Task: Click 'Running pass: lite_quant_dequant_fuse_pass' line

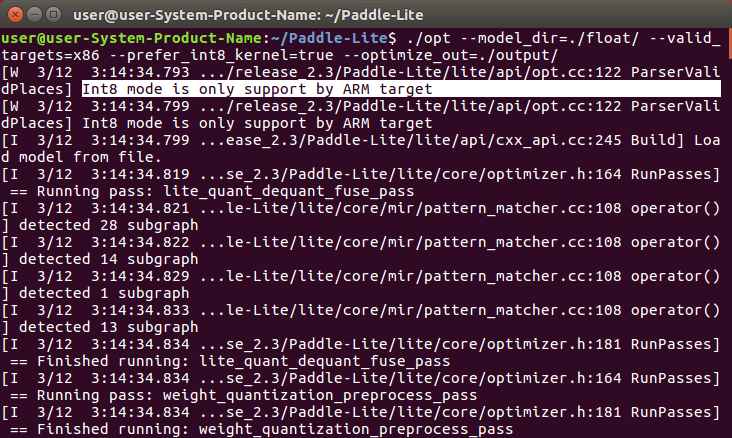Action: (x=225, y=191)
